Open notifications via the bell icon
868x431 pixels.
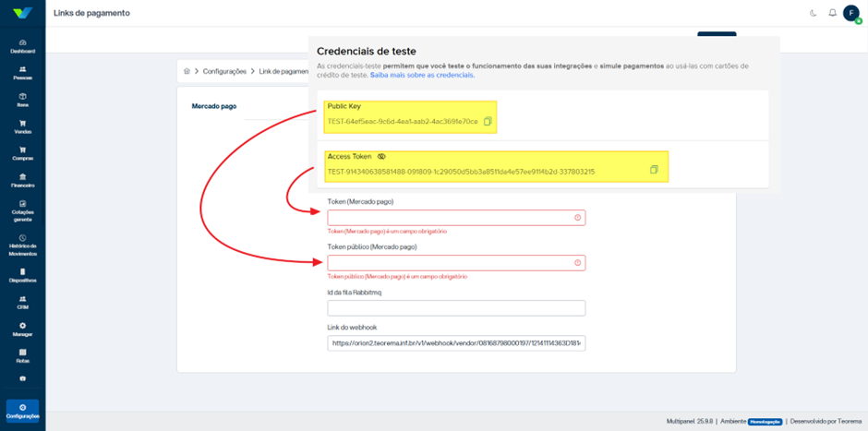[833, 13]
